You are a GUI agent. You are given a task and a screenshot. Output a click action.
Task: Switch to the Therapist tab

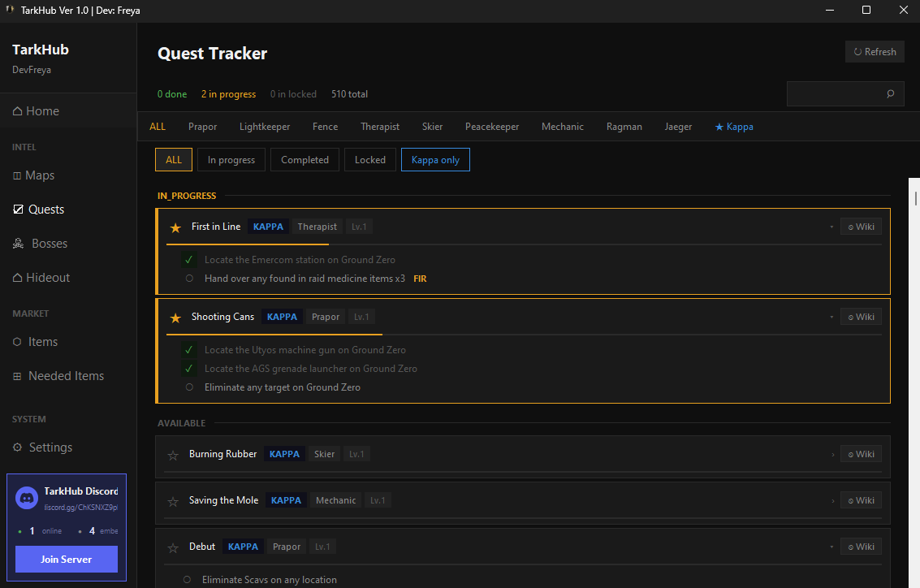click(380, 126)
